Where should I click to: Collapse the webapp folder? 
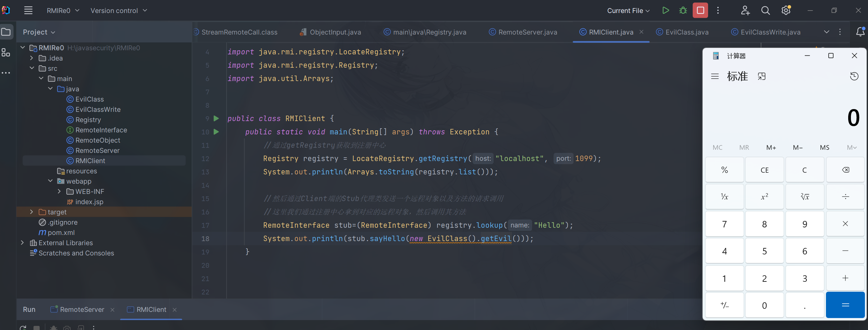coord(50,181)
